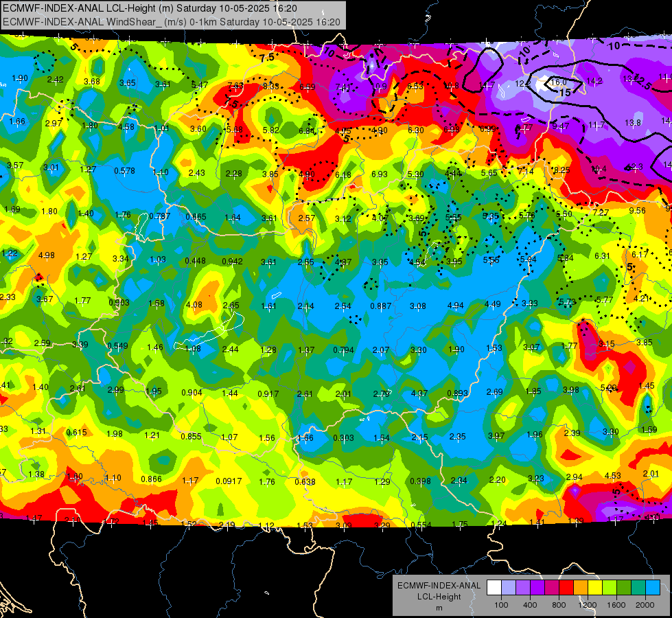Click the grid value 4.08
The image size is (672, 618).
pos(194,305)
